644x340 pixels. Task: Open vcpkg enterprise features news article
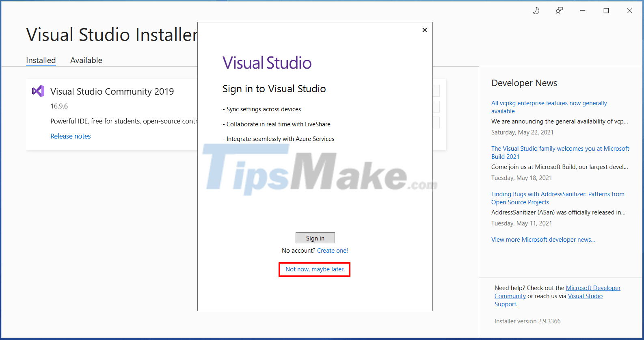tap(549, 107)
